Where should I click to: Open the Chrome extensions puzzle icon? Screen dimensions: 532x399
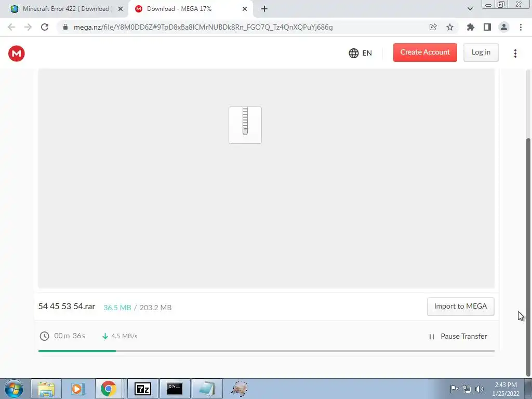tap(470, 27)
